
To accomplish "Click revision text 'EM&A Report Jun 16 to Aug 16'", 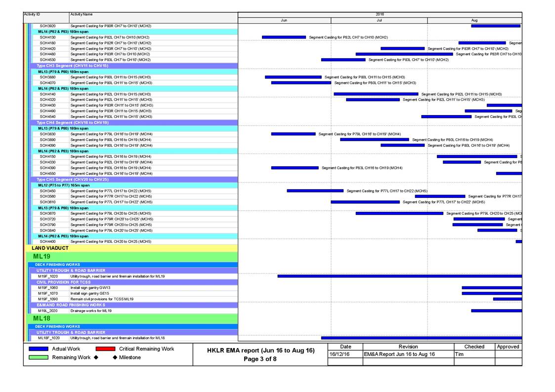I will (x=399, y=354).
